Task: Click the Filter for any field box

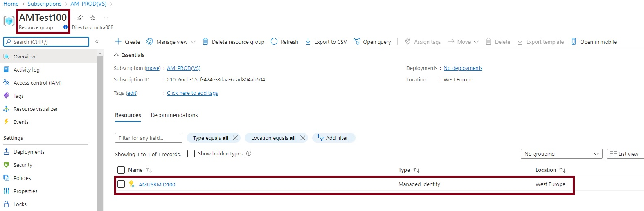Action: click(x=149, y=138)
